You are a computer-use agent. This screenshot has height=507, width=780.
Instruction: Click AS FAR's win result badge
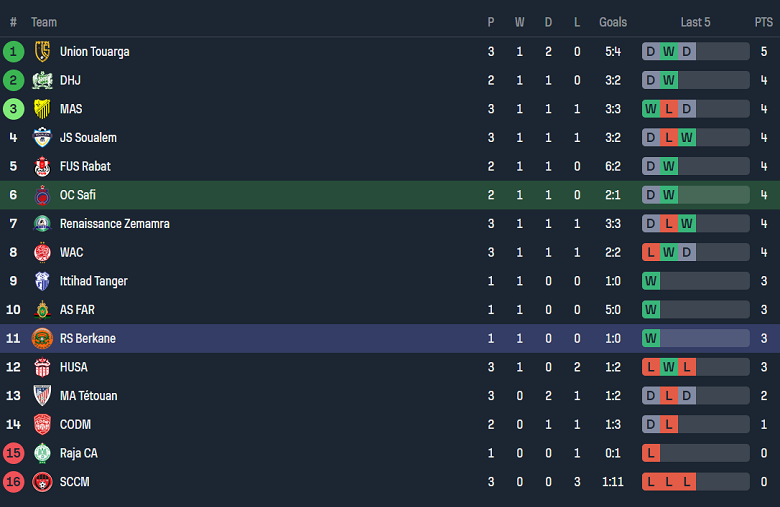pos(651,310)
